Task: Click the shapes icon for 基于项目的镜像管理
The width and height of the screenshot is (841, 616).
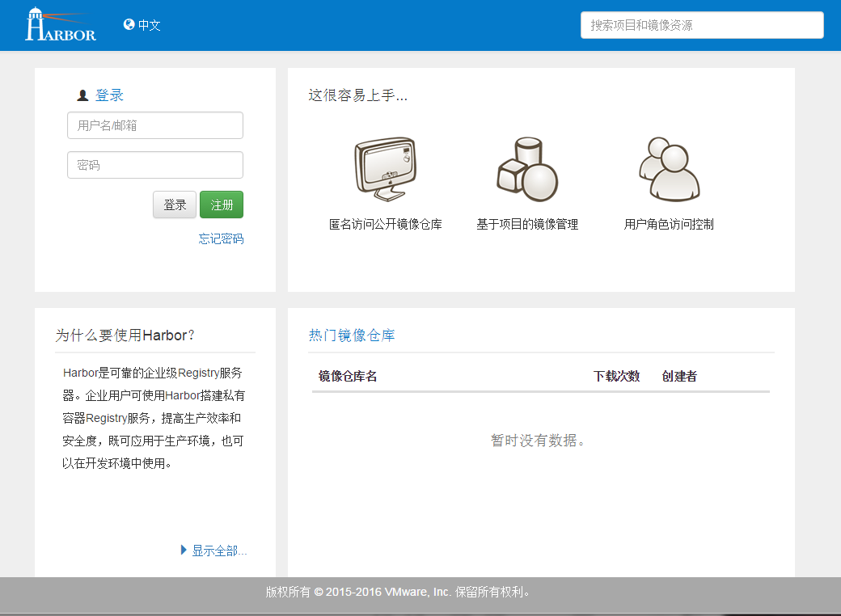Action: click(527, 169)
